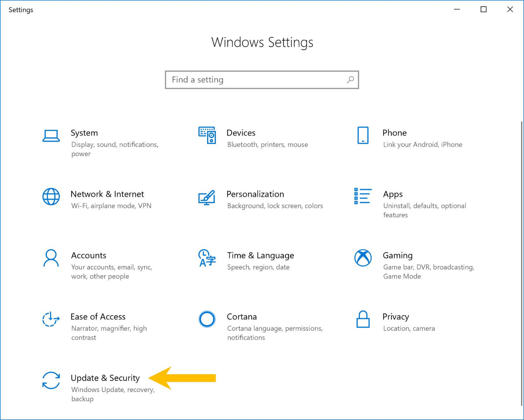Click 'Background, lock screen, colors' text
This screenshot has height=420, width=524.
pos(275,206)
